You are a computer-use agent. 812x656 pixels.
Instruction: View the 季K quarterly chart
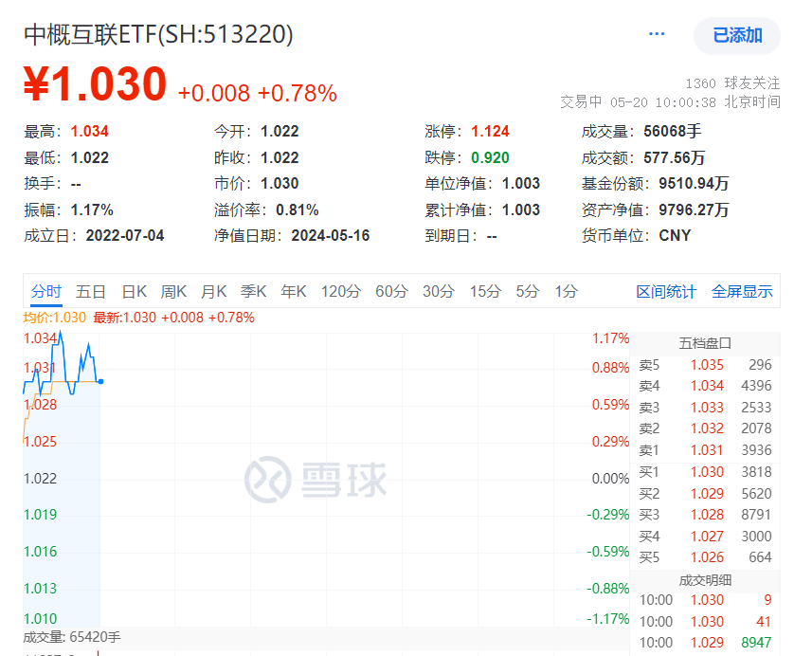click(x=254, y=293)
